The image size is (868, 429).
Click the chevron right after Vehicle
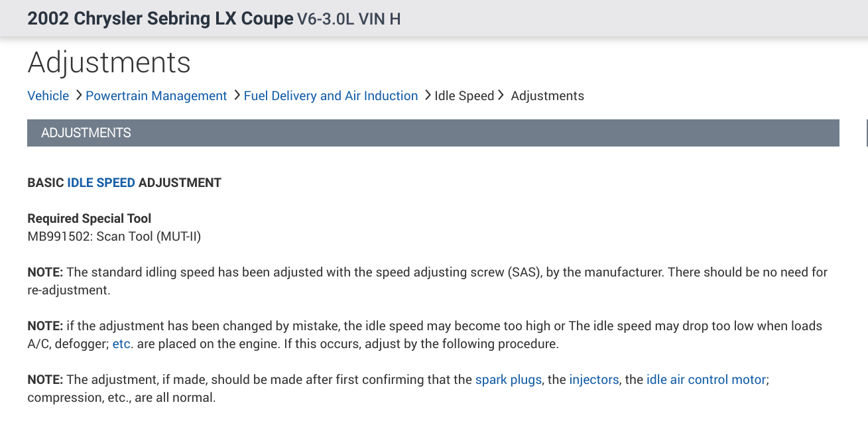pyautogui.click(x=79, y=95)
